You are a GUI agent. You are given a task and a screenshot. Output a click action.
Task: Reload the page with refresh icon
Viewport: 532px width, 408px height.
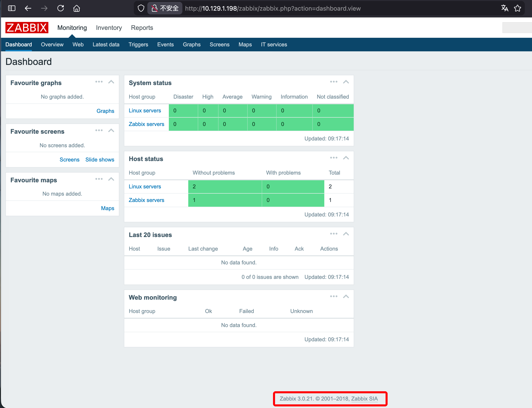(60, 8)
